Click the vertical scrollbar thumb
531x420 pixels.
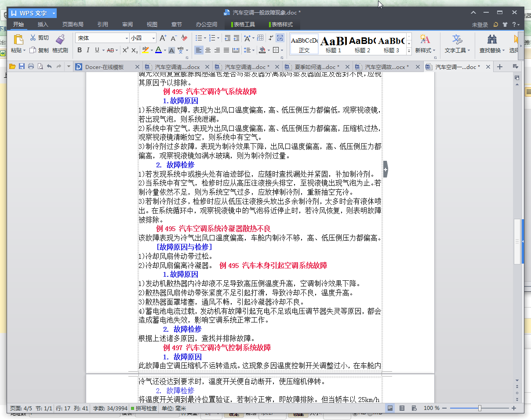click(517, 241)
